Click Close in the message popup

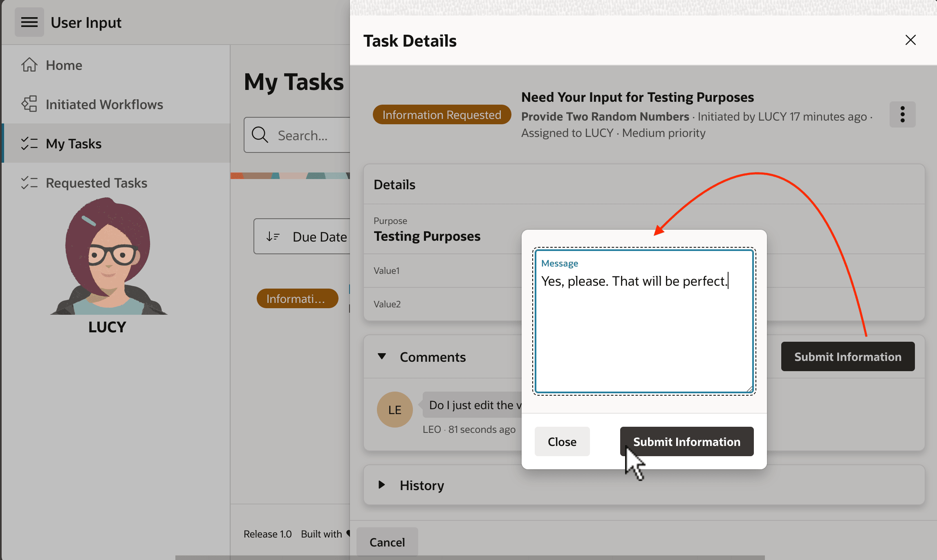(x=562, y=441)
